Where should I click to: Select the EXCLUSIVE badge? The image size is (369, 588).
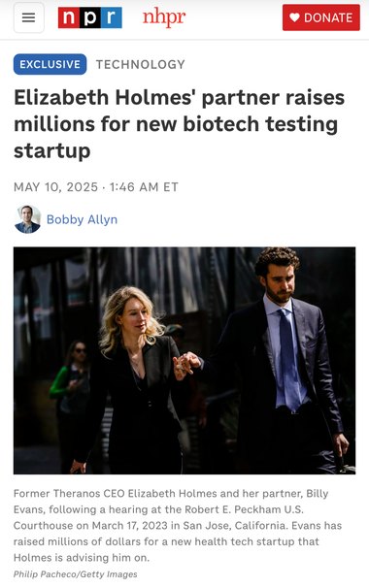tap(50, 64)
